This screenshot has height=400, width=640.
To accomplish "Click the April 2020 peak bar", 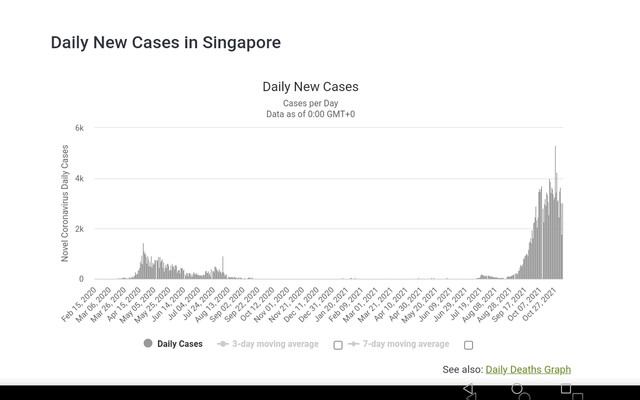I will point(143,262).
